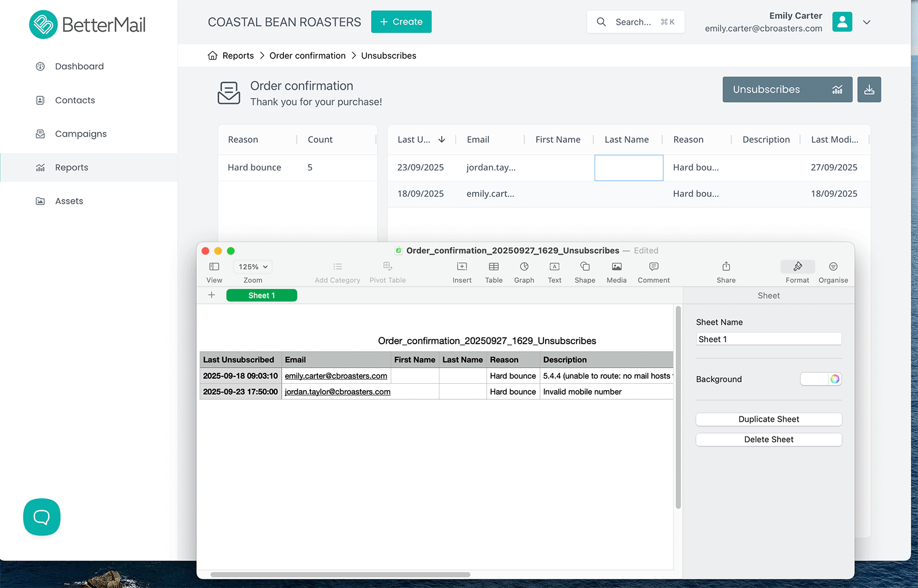Click the Duplicate Sheet button
Image resolution: width=918 pixels, height=588 pixels.
[x=768, y=419]
